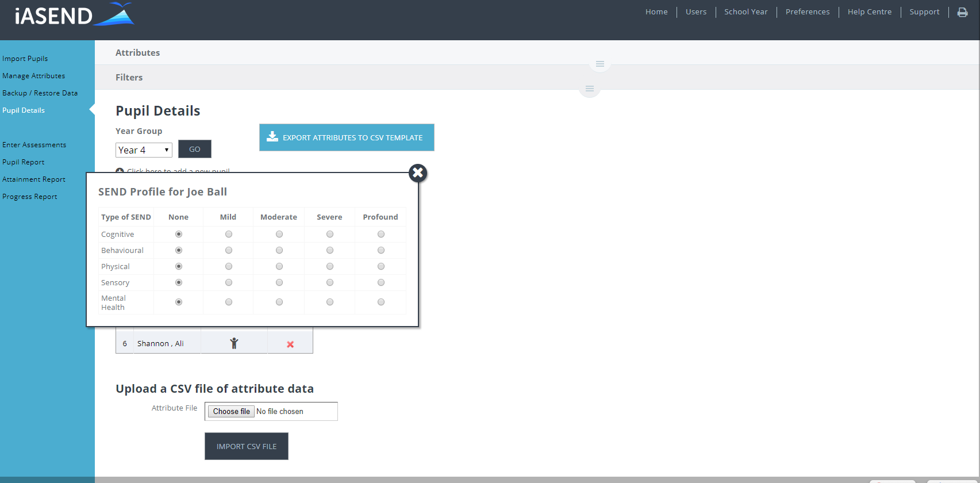Set Cognitive to Severe
980x483 pixels.
pyautogui.click(x=330, y=234)
